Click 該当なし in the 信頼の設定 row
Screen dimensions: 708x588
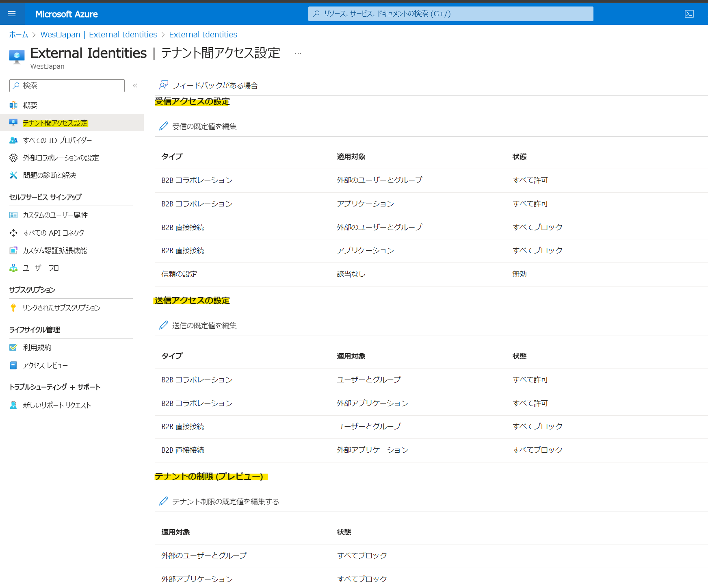pyautogui.click(x=351, y=274)
